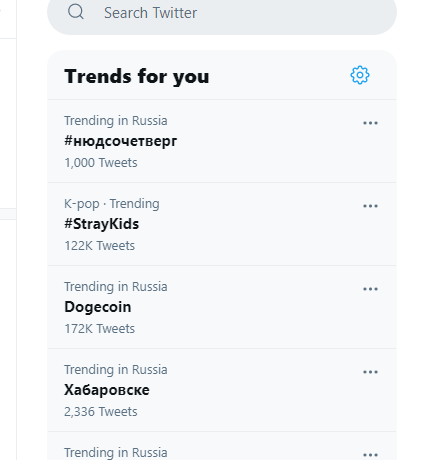Open the Dogecoin trend
Image resolution: width=422 pixels, height=460 pixels.
(98, 307)
